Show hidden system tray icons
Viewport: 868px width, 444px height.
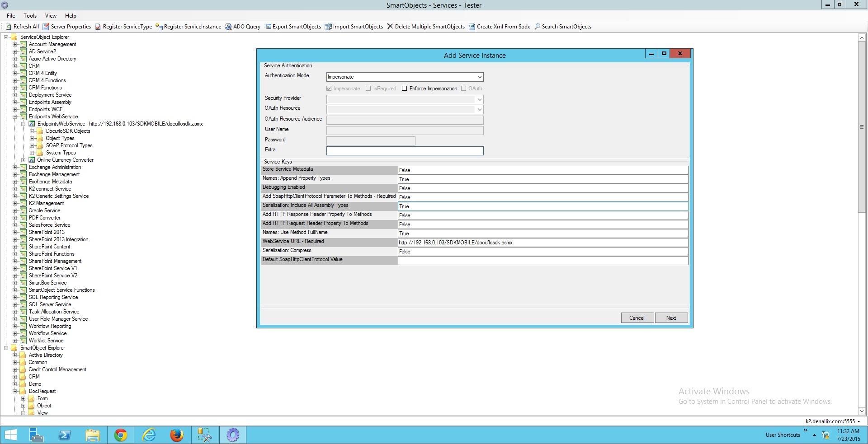(x=814, y=435)
